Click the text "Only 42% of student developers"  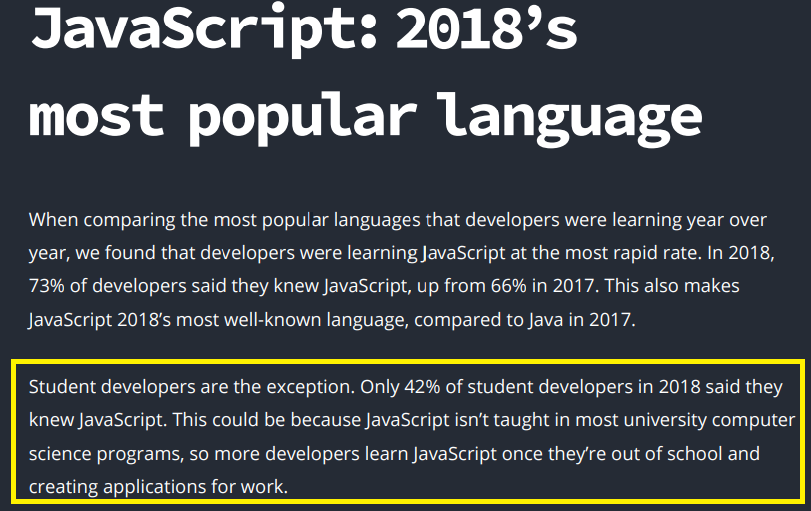click(x=497, y=387)
